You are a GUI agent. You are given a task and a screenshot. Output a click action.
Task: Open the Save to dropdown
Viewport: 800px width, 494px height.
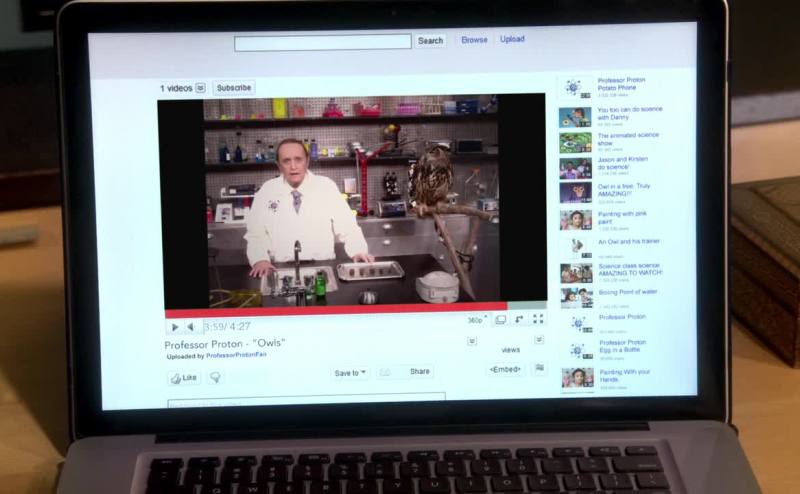coord(350,372)
